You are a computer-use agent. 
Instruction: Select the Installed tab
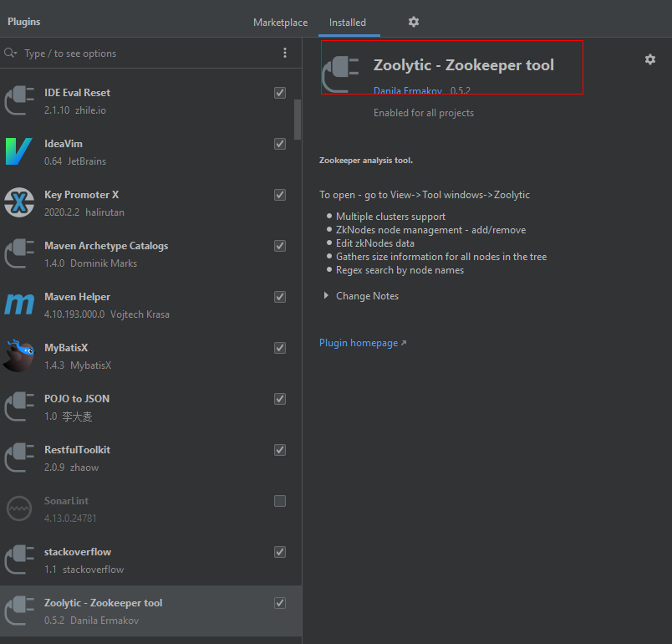[348, 23]
